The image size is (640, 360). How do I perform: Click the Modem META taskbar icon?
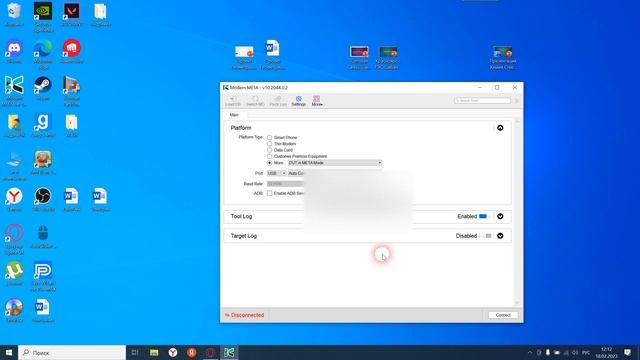(x=229, y=352)
